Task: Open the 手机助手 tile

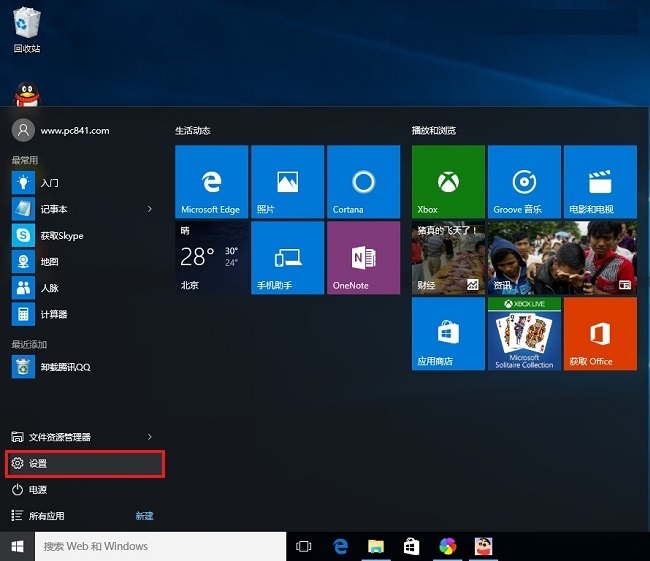Action: 287,257
